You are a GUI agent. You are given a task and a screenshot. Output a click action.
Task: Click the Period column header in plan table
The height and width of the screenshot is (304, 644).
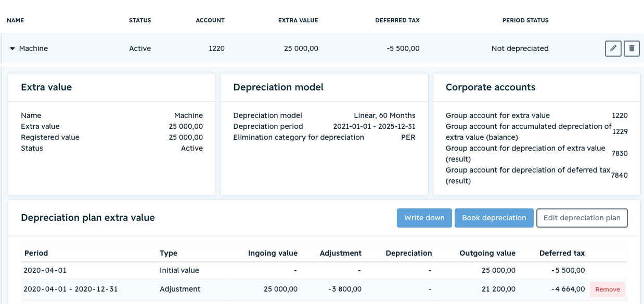click(36, 253)
